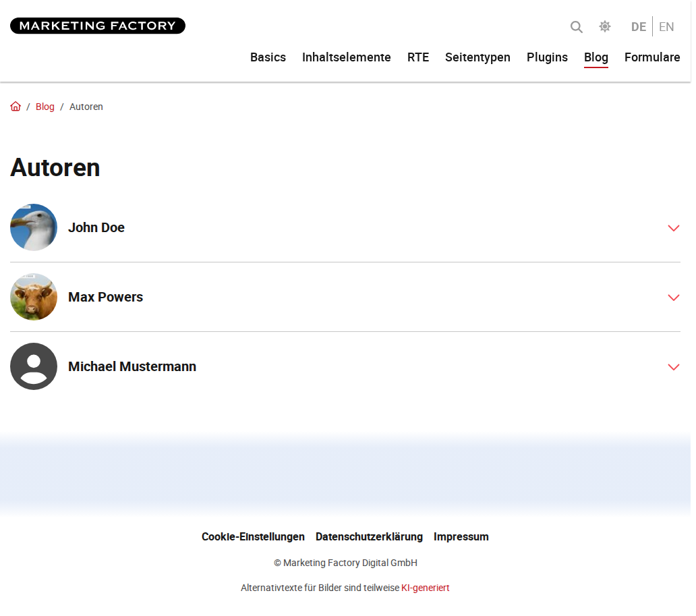The width and height of the screenshot is (696, 616).
Task: Open the Basics menu
Action: point(268,57)
